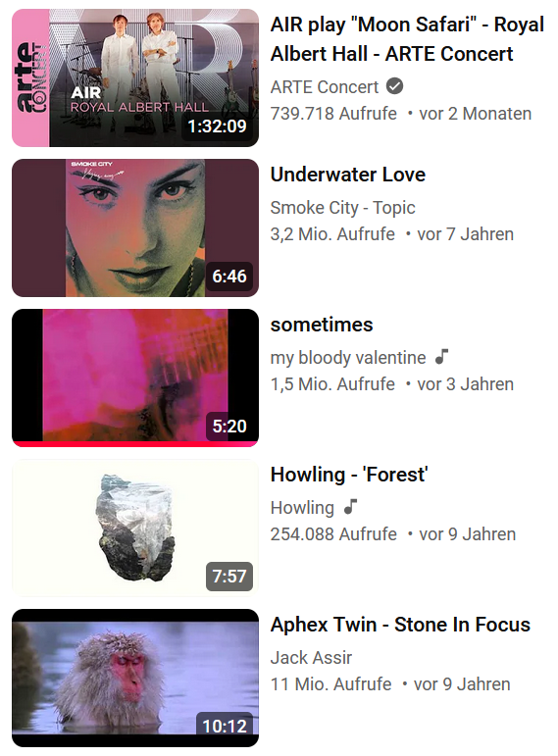Open the Underwater Love video thumbnail

click(x=135, y=227)
